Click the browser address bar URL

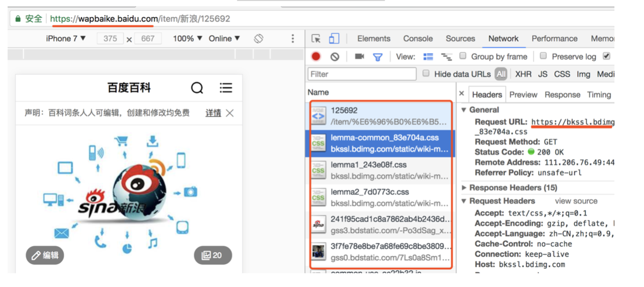(140, 19)
